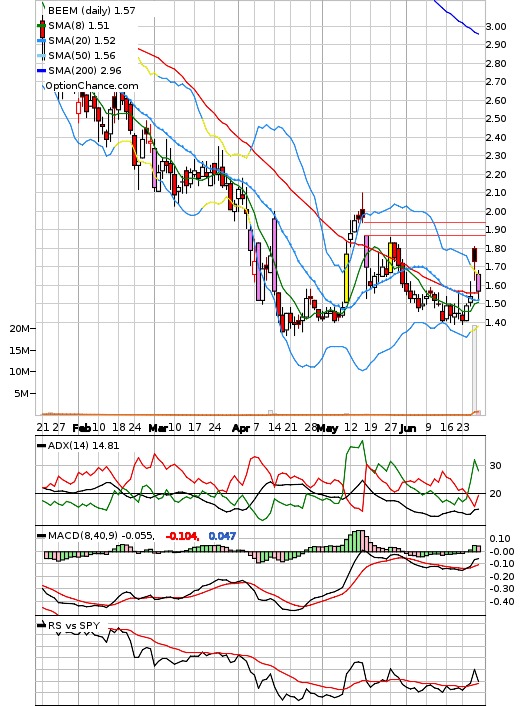Click the BEEM (daily) 1.57 title

(91, 10)
